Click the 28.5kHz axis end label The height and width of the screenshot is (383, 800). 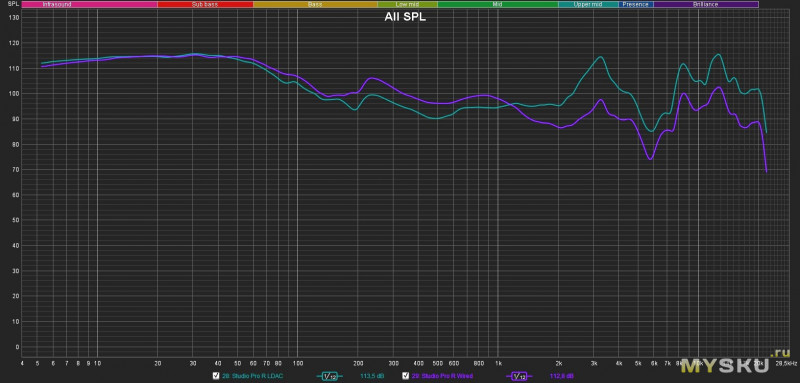[x=786, y=363]
